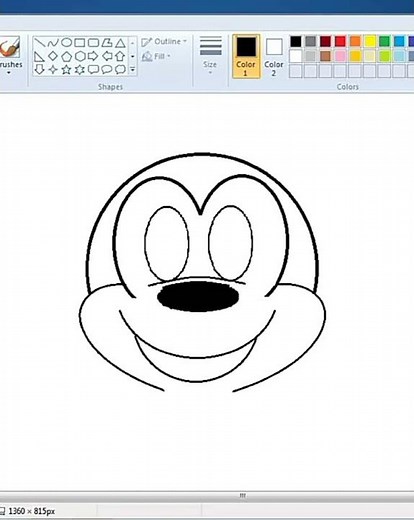Click inside the right eye oval

pos(230,243)
